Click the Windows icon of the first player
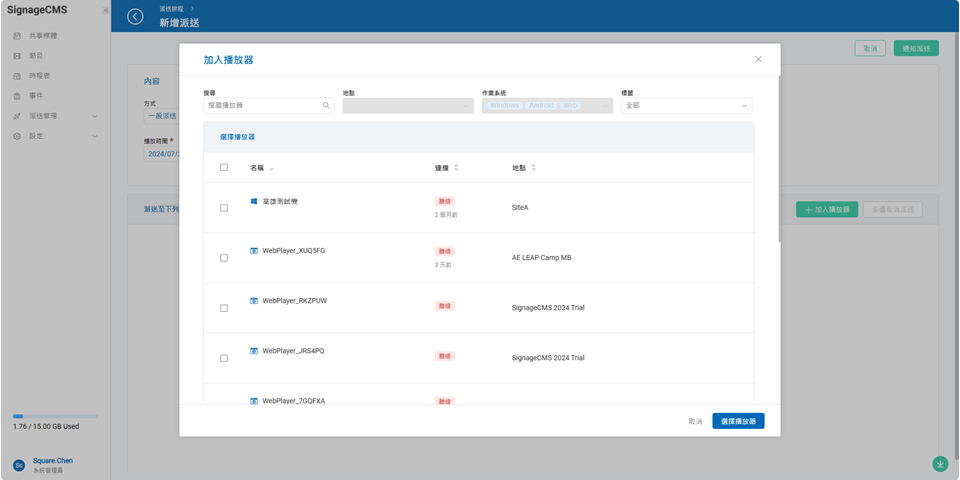960x480 pixels. 254,202
